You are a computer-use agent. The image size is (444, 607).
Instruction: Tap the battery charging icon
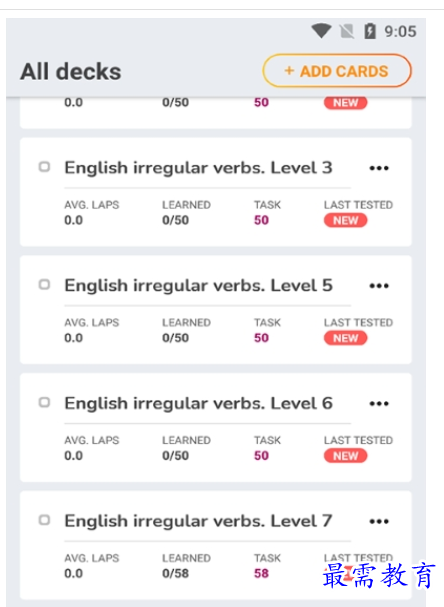point(370,31)
